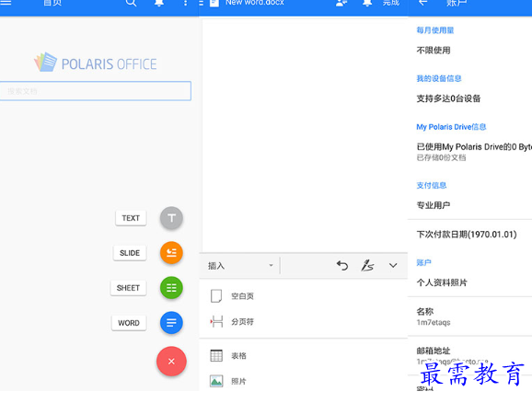Image resolution: width=532 pixels, height=403 pixels.
Task: Select the 不限使用 usage entry
Action: click(434, 51)
